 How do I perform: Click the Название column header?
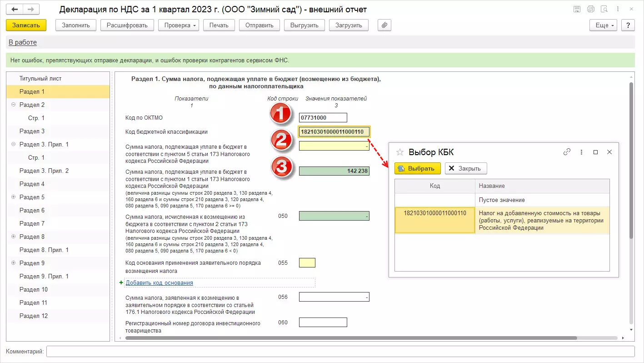click(542, 186)
